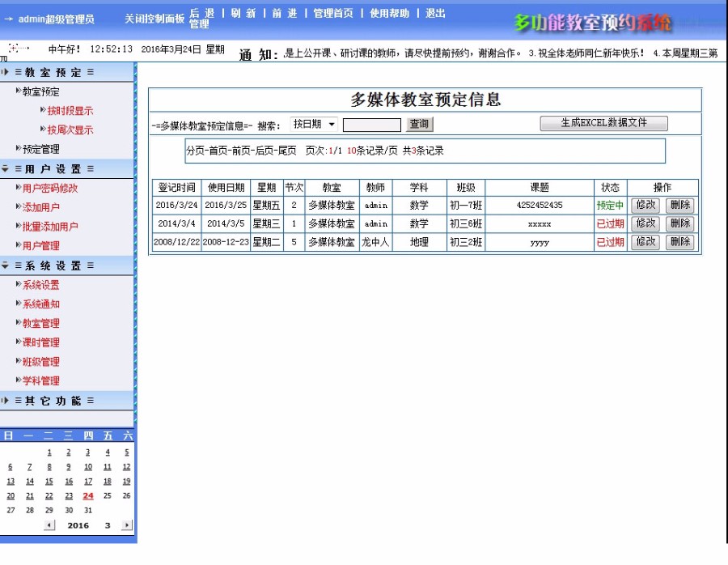
Task: Click the 地理 subject cell
Action: pyautogui.click(x=419, y=242)
